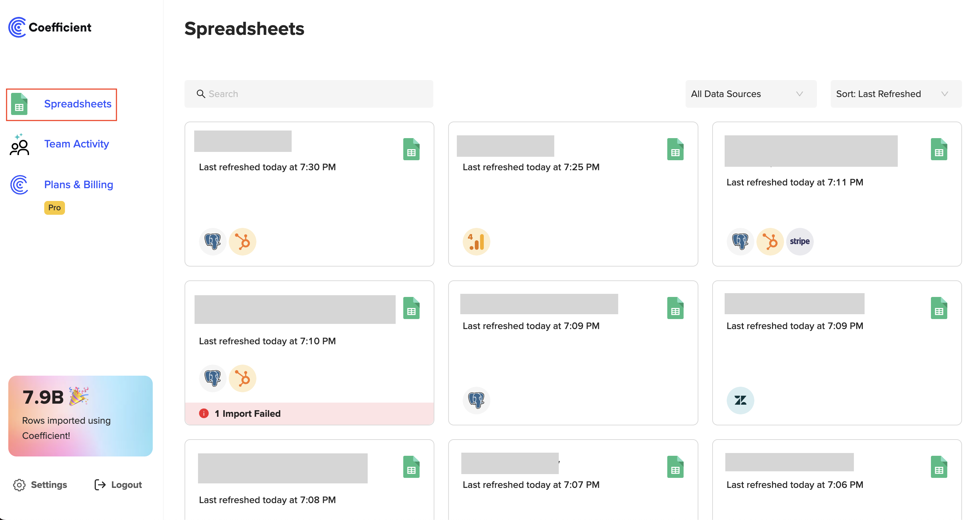The height and width of the screenshot is (520, 980).
Task: Open Google Sheets icon on 7:06 PM card
Action: tap(939, 467)
